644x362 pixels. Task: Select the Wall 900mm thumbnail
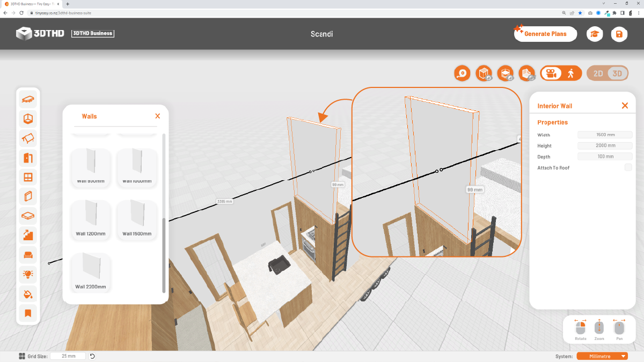pos(91,168)
